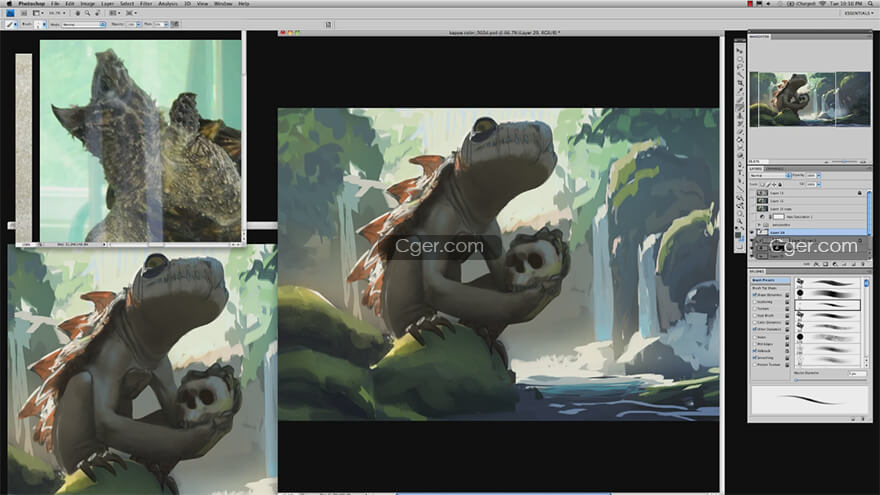Select the Crop tool
This screenshot has height=495, width=880.
pos(740,83)
